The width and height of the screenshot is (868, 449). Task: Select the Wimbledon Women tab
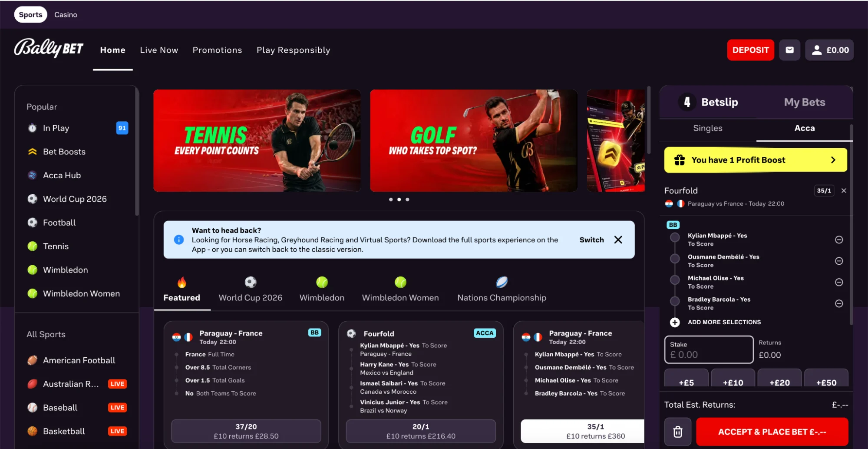pyautogui.click(x=400, y=289)
